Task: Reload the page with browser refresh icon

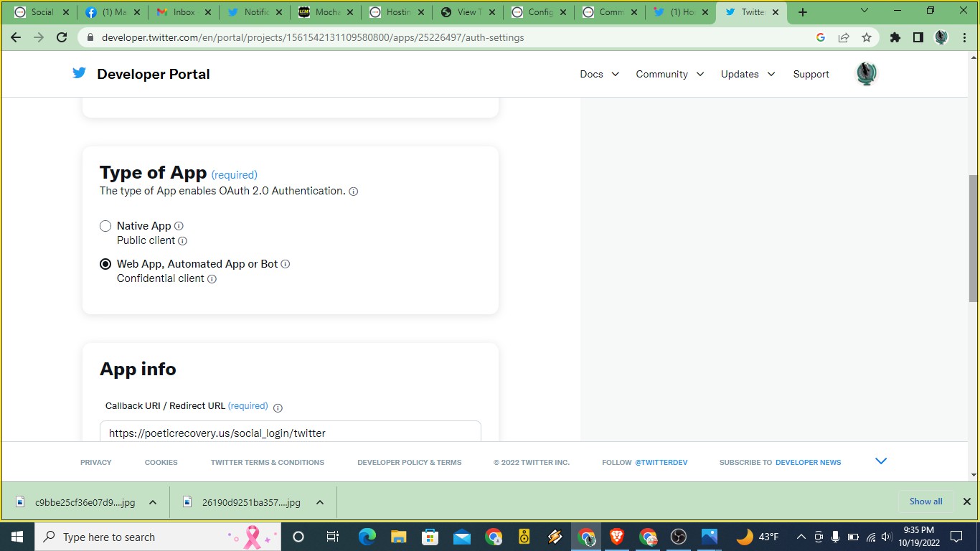Action: click(x=62, y=37)
